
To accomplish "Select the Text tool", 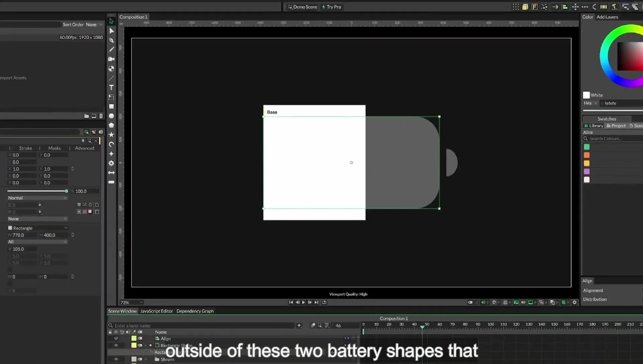I will tap(112, 87).
